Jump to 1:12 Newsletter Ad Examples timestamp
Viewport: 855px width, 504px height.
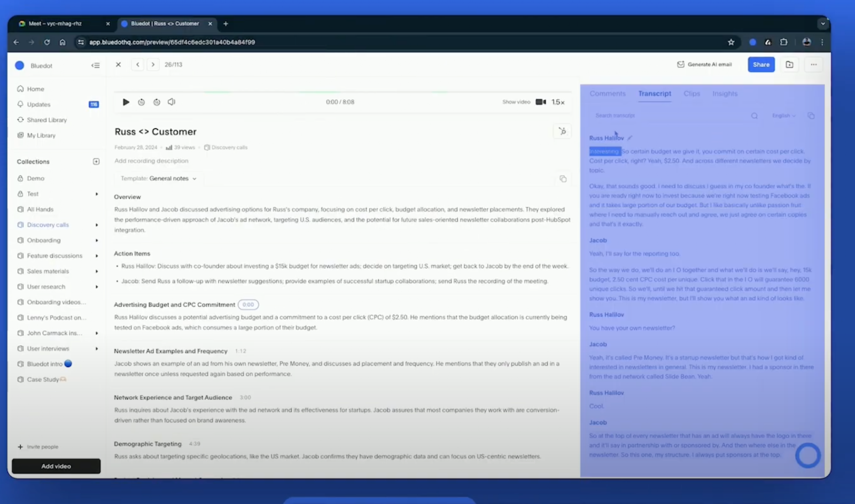pyautogui.click(x=240, y=351)
